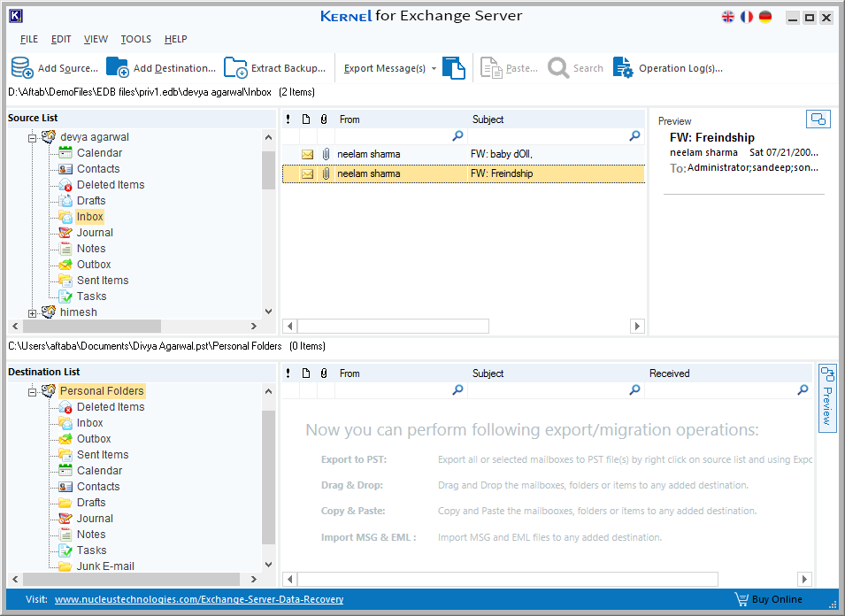Open the VIEW menu

click(x=96, y=39)
